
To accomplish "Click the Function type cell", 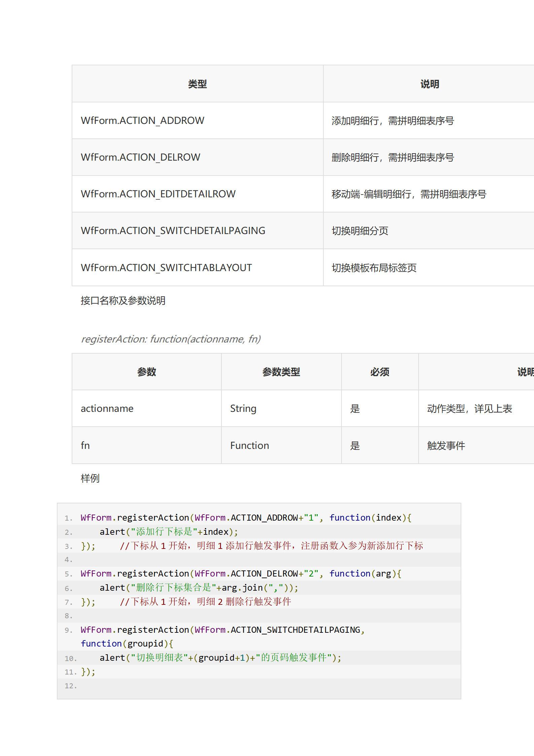I will pyautogui.click(x=249, y=446).
